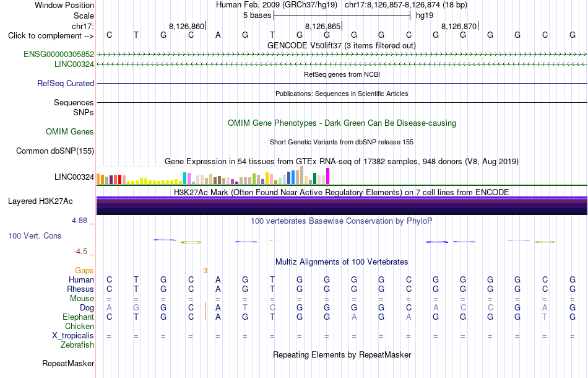Select the Zebrafish alignment row label

click(77, 345)
